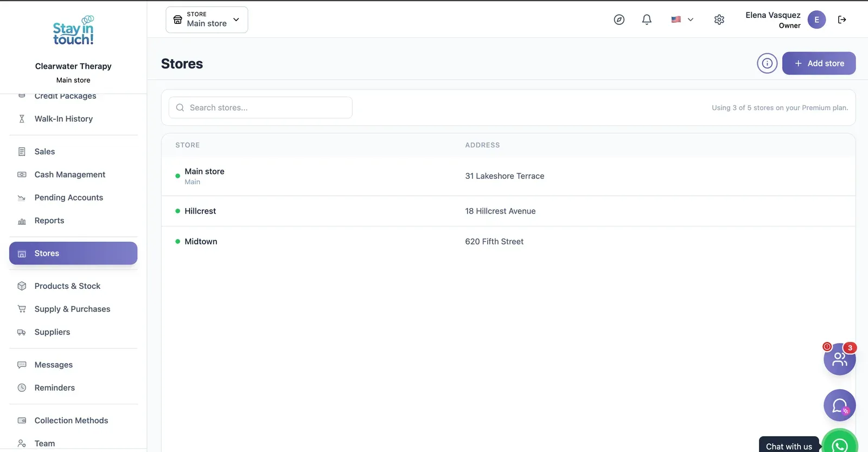Image resolution: width=868 pixels, height=452 pixels.
Task: Click the Stay in touch logo
Action: click(73, 30)
